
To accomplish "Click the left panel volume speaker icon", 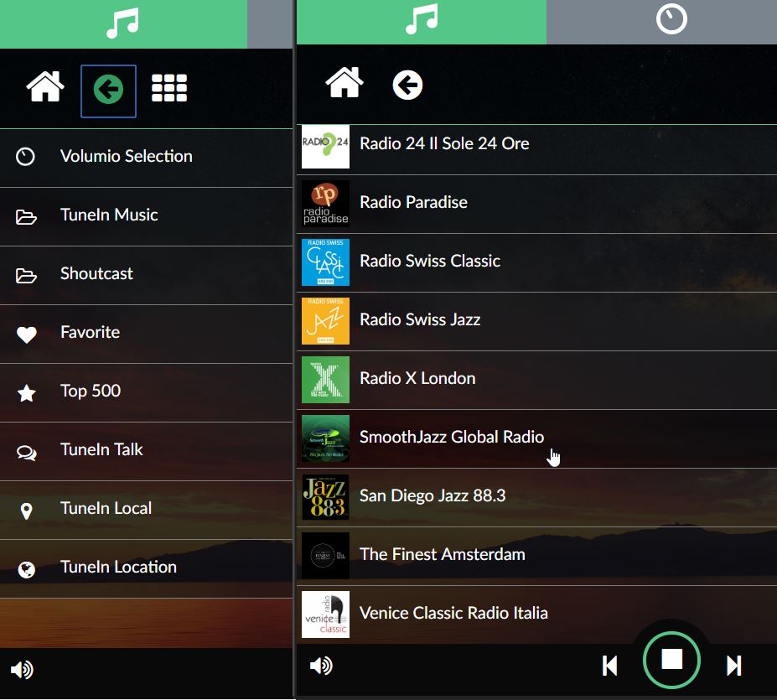I will pyautogui.click(x=22, y=670).
